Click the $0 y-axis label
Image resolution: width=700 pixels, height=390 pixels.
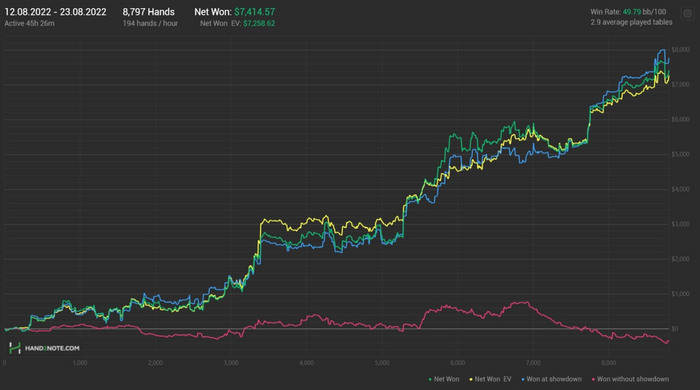[675, 328]
